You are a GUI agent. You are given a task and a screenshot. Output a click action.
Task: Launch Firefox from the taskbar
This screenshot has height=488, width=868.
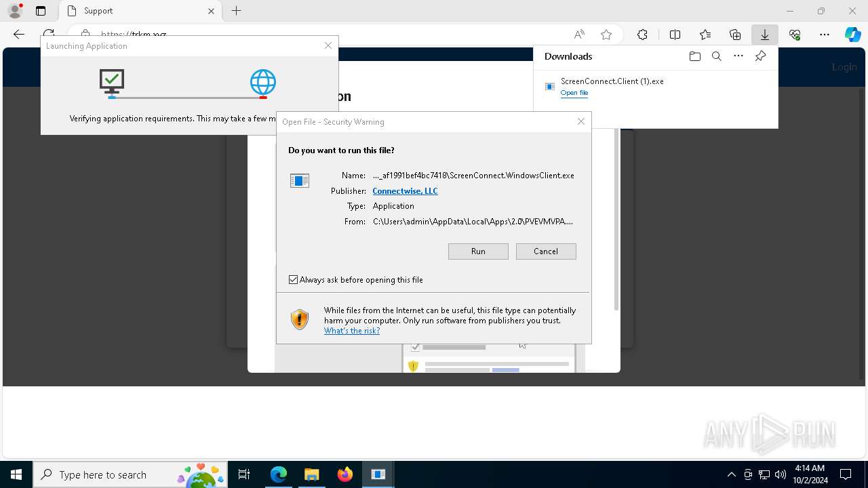pyautogui.click(x=344, y=474)
